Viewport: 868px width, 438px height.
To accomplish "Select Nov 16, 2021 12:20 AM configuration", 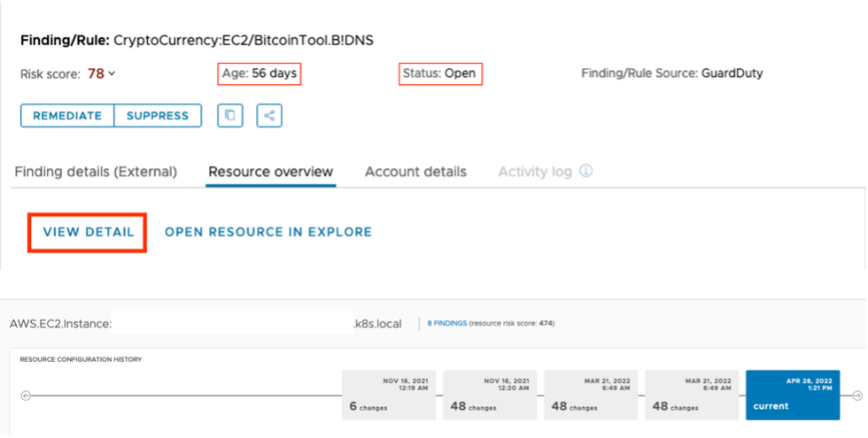I will click(490, 395).
